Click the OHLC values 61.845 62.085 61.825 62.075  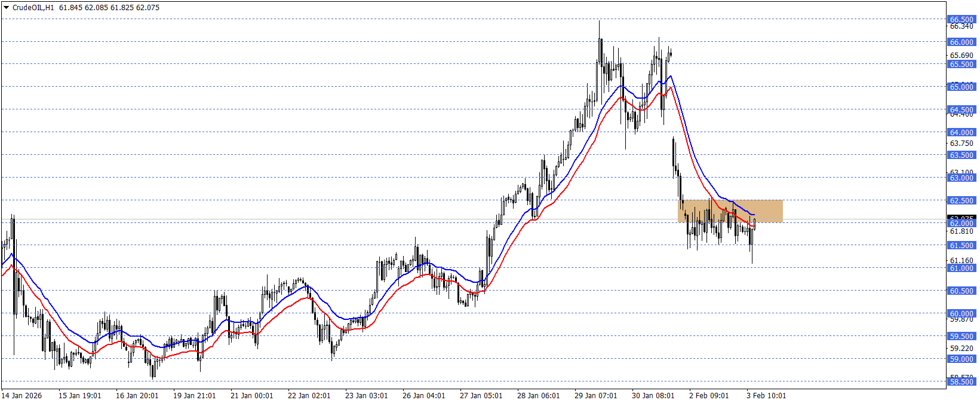click(x=109, y=8)
